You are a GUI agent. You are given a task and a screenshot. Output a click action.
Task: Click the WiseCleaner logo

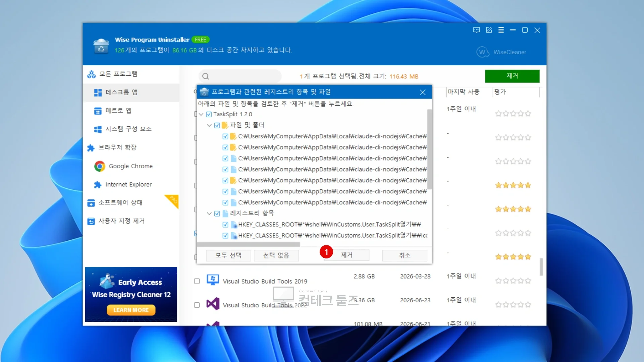(x=501, y=52)
